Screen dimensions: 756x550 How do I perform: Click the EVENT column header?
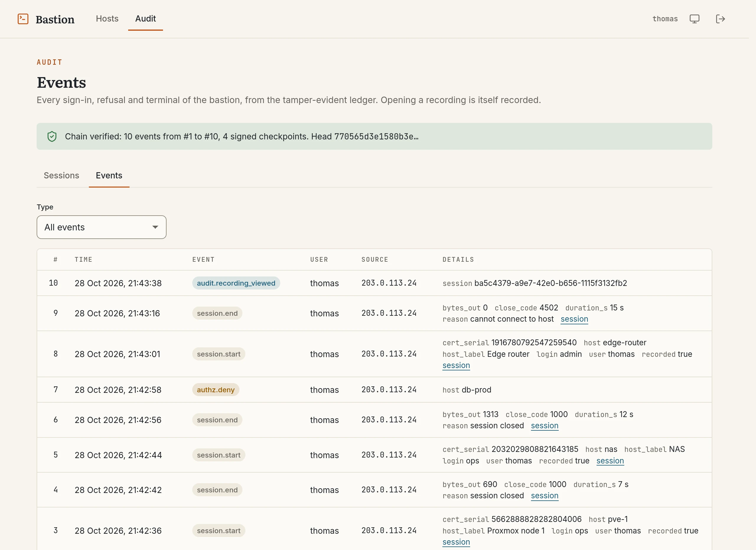[x=203, y=259]
